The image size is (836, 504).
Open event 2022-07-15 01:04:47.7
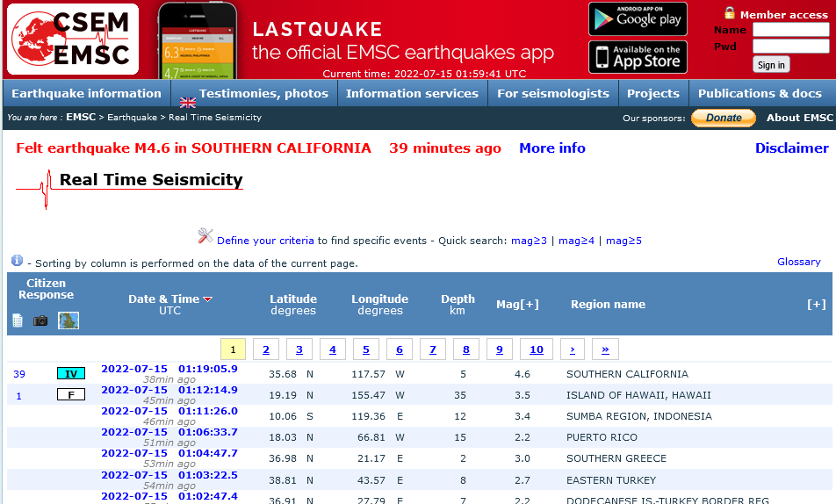click(x=169, y=453)
